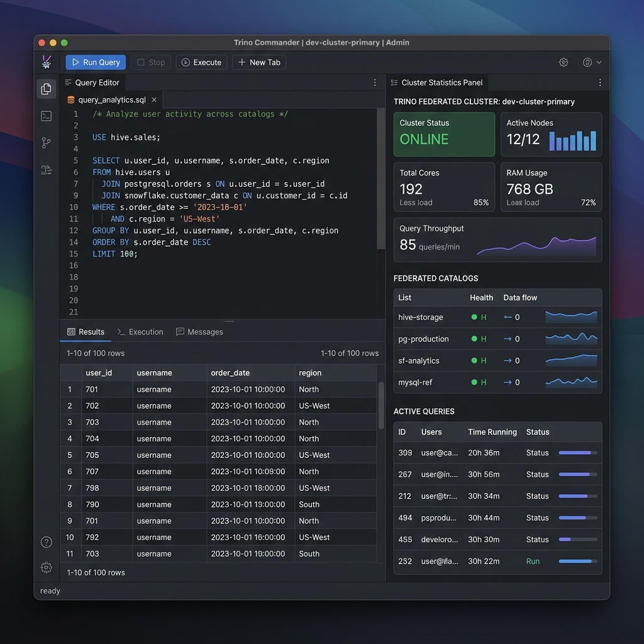Click editor line with LIMIT 100
This screenshot has height=644, width=644.
click(114, 254)
